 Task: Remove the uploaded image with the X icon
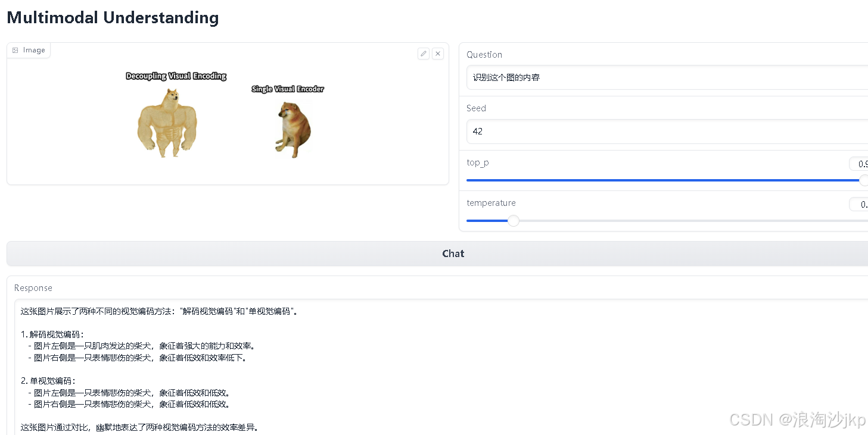[x=438, y=54]
